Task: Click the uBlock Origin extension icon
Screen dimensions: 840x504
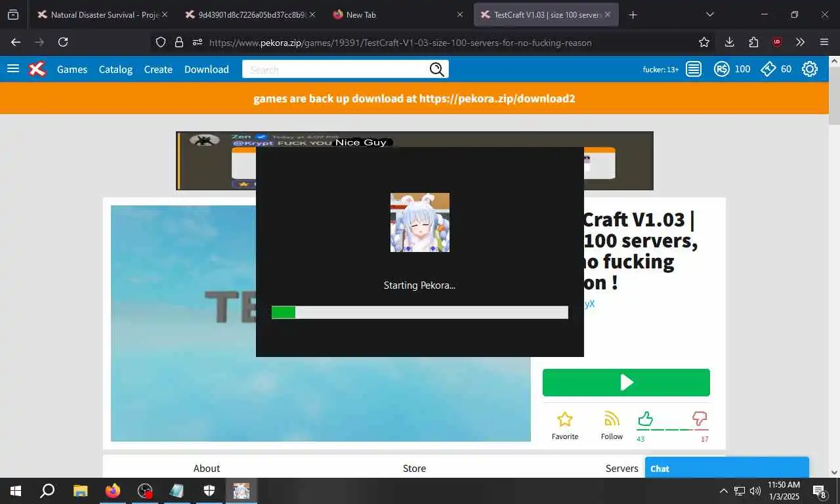Action: point(777,42)
